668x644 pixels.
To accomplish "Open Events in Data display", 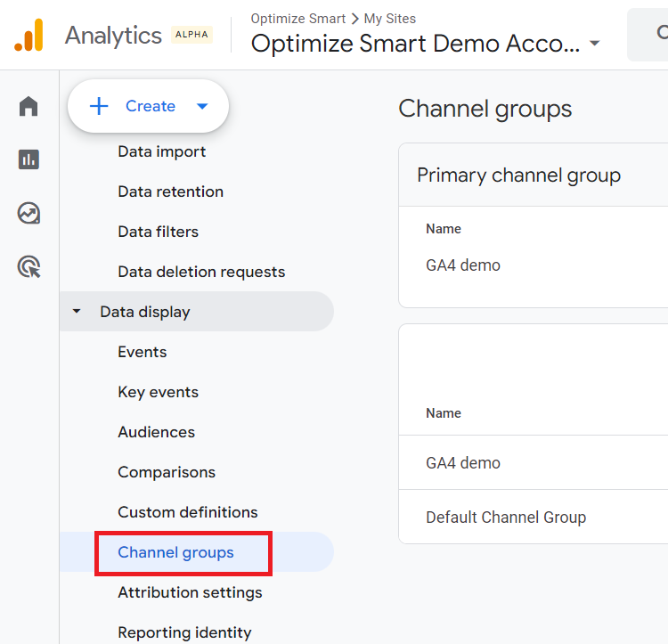I will click(x=143, y=352).
